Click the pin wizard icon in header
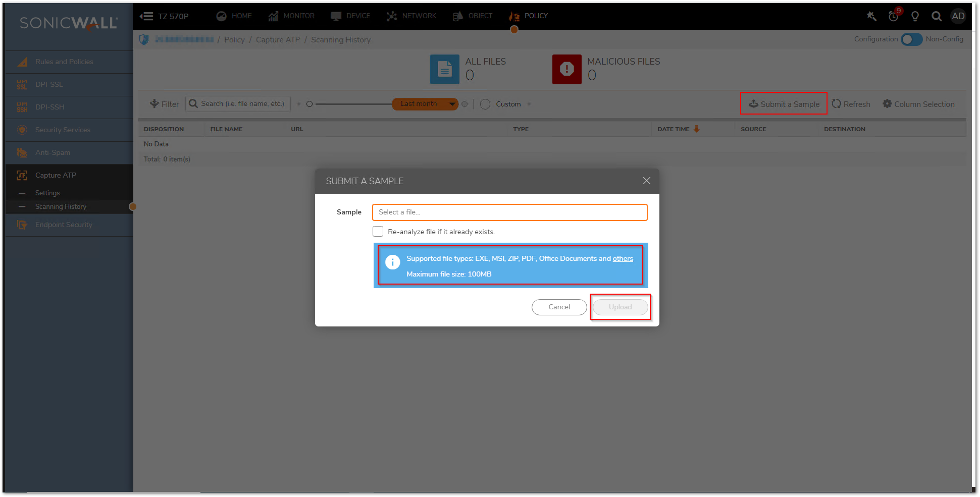Viewport: 980px width, 497px height. pos(871,16)
